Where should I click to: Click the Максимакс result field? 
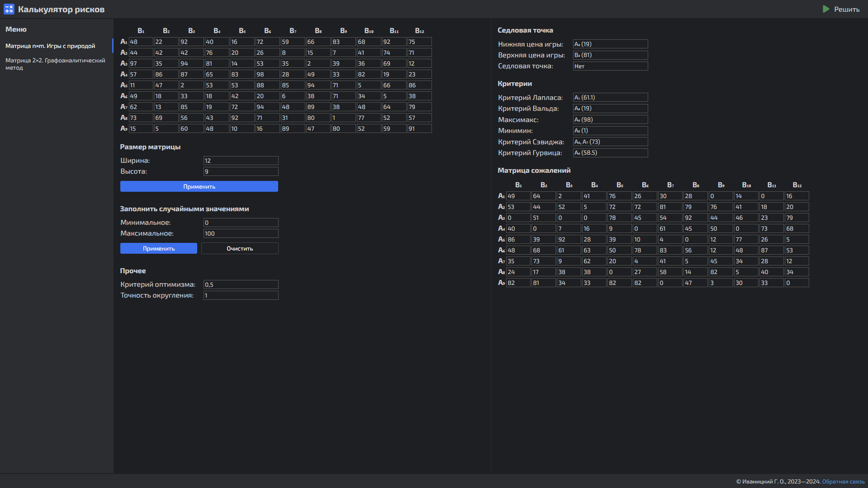click(610, 119)
